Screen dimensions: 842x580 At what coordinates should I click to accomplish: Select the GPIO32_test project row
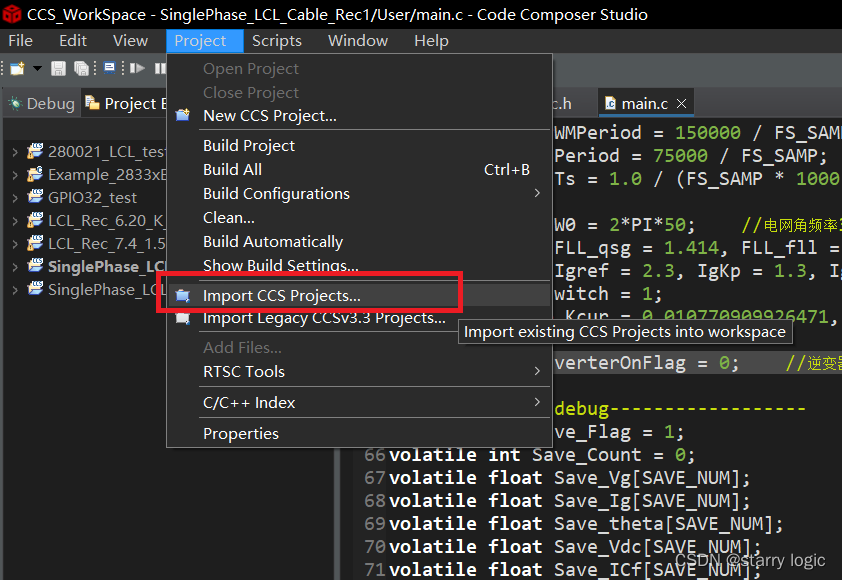point(86,198)
